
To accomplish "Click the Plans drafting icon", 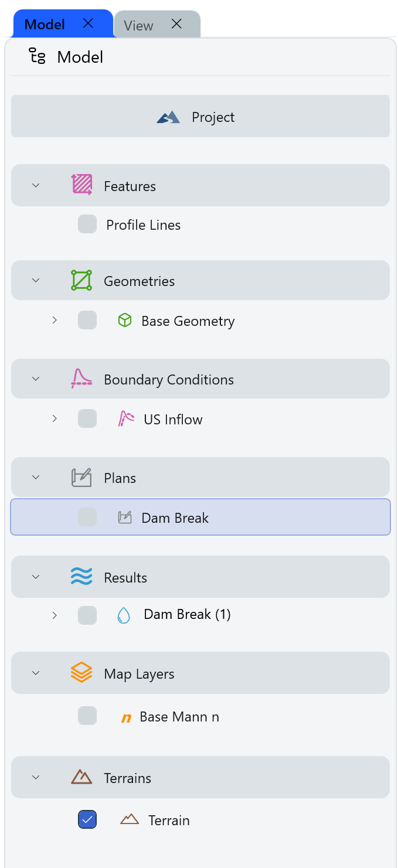I will click(x=81, y=478).
